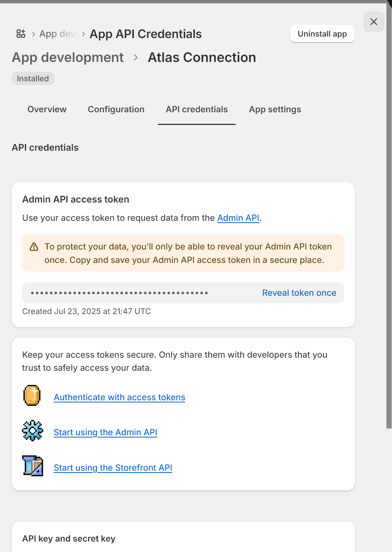This screenshot has width=392, height=552.
Task: Reveal token once
Action: (x=299, y=293)
